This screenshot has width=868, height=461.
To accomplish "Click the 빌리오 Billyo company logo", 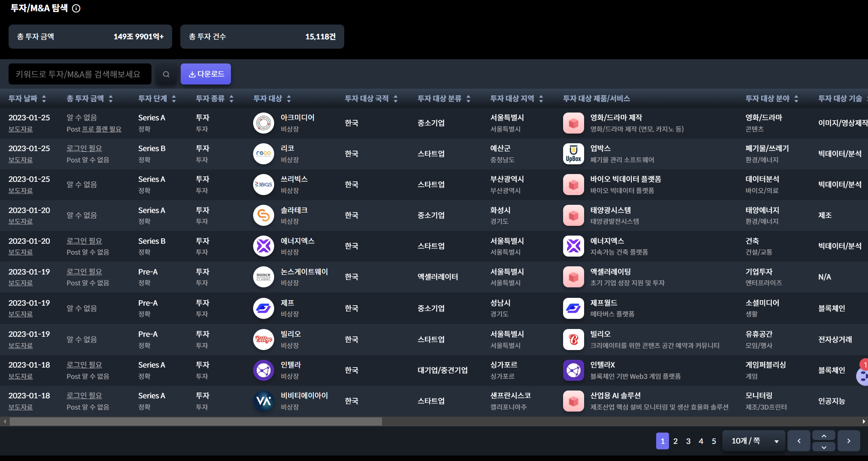I will (264, 339).
